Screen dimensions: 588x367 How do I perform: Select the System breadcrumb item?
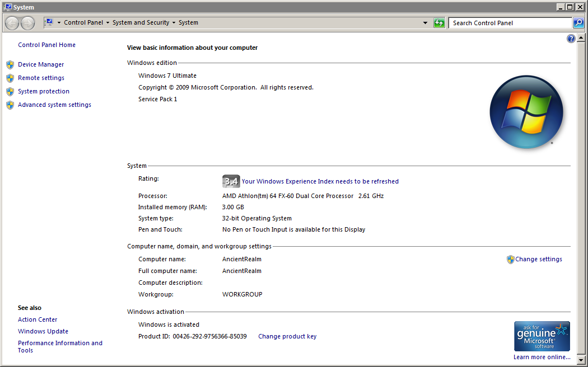tap(188, 22)
